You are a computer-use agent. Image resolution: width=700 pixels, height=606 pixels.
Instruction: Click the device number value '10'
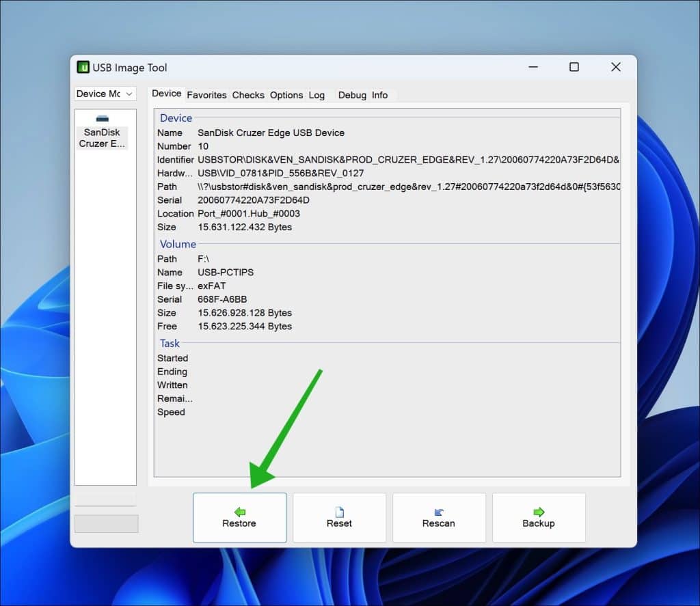[x=203, y=146]
